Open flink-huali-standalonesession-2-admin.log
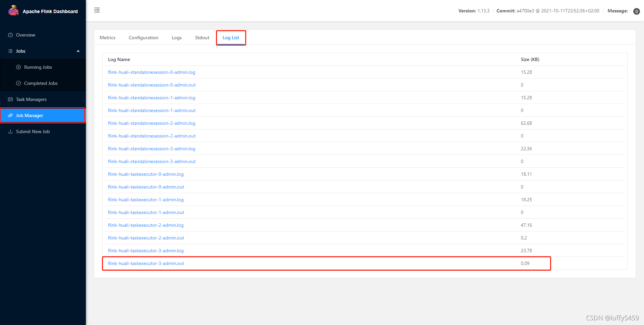 pyautogui.click(x=152, y=123)
